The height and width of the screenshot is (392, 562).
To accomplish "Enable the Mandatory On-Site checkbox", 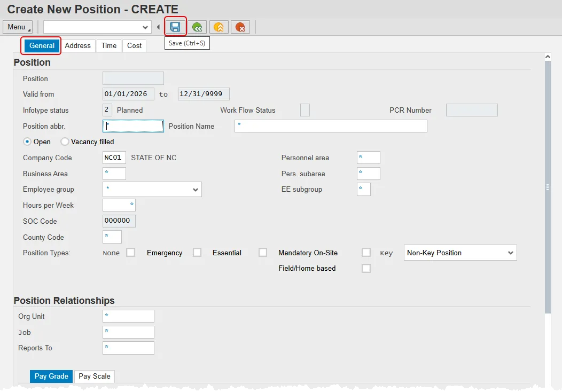I will pyautogui.click(x=366, y=253).
